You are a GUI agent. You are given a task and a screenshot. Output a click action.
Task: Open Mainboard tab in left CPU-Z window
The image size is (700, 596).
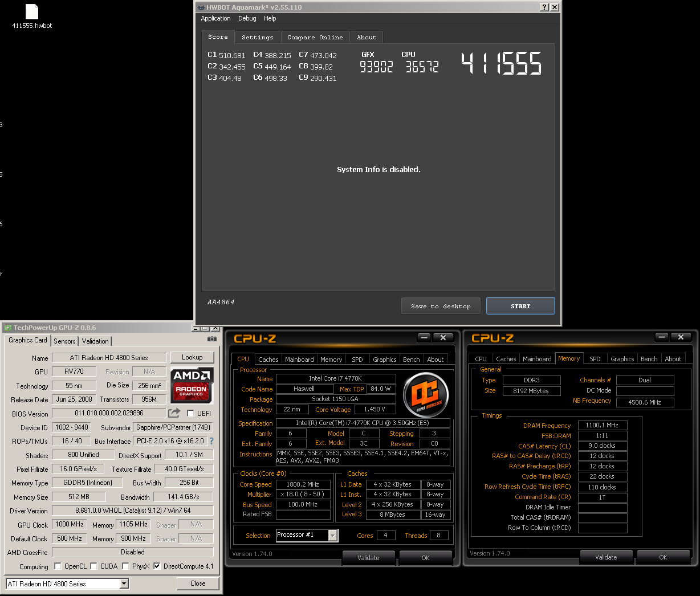(x=299, y=360)
